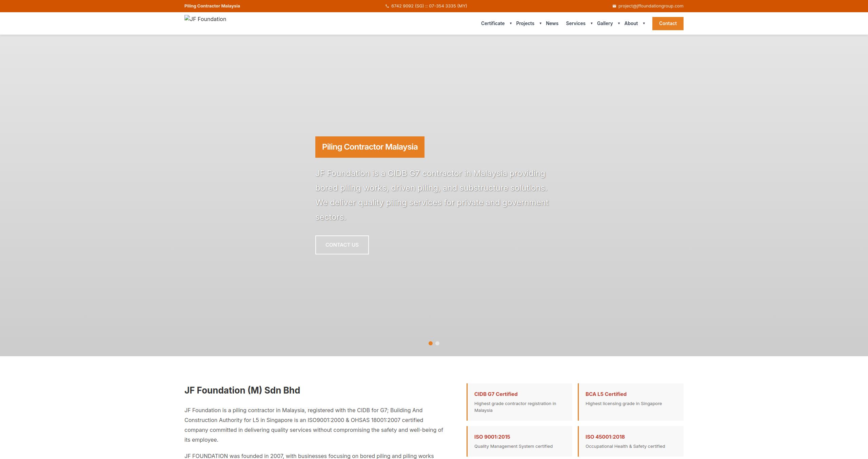
Task: Expand the About dropdown arrow
Action: [x=644, y=23]
